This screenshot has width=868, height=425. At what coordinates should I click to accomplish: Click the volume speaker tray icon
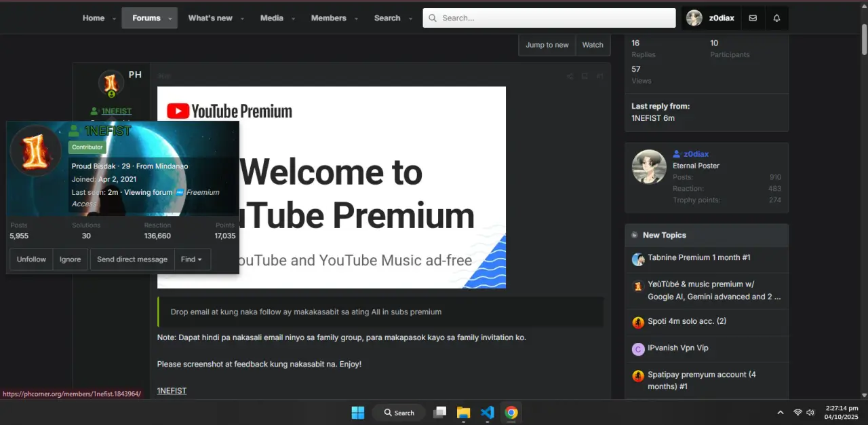[x=810, y=412]
